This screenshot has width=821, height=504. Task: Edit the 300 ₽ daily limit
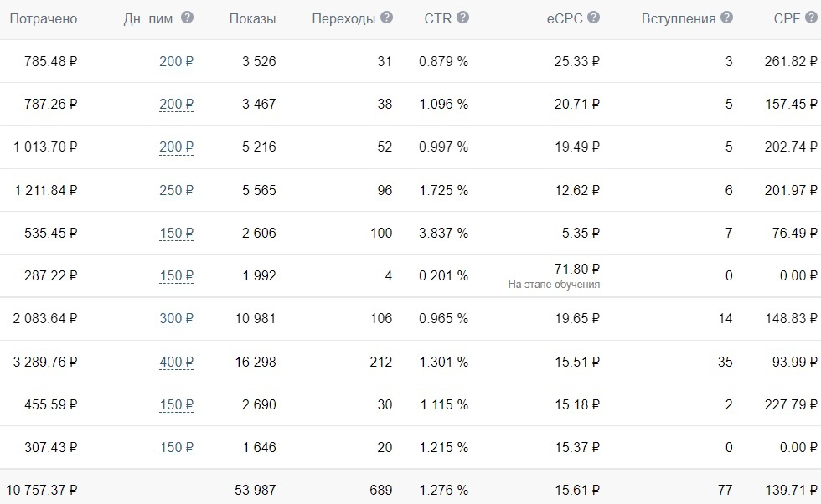(177, 318)
